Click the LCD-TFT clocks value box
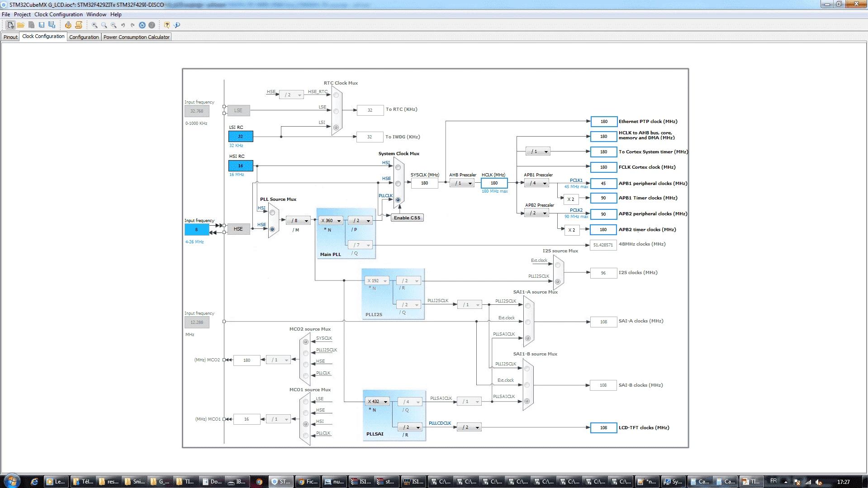Viewport: 868px width, 488px height. [603, 428]
